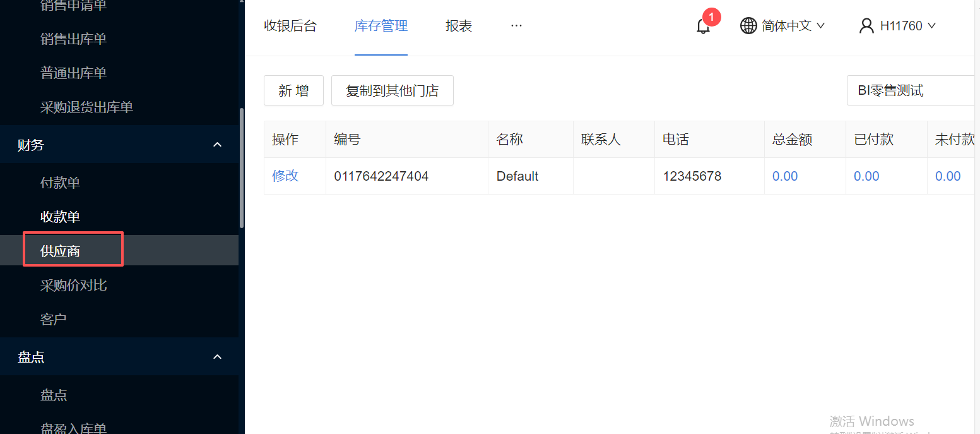The height and width of the screenshot is (434, 980).
Task: Collapse the 财务 sidebar section
Action: point(217,145)
